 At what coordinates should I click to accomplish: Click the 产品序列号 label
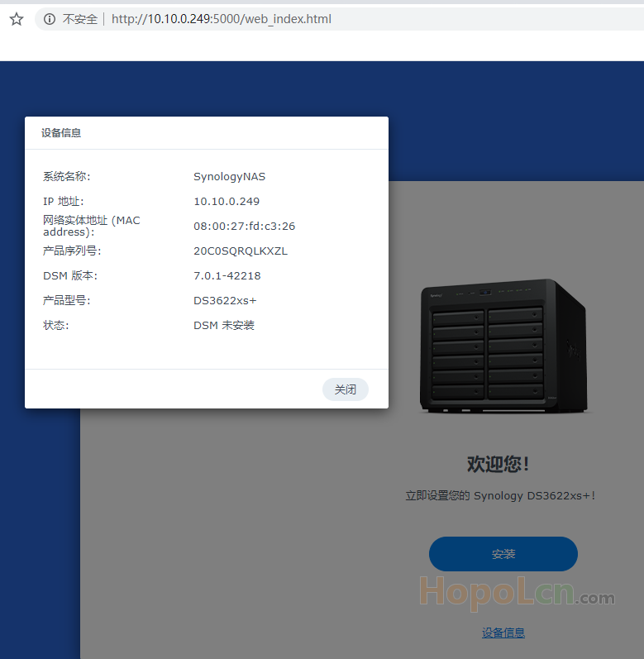coord(72,251)
